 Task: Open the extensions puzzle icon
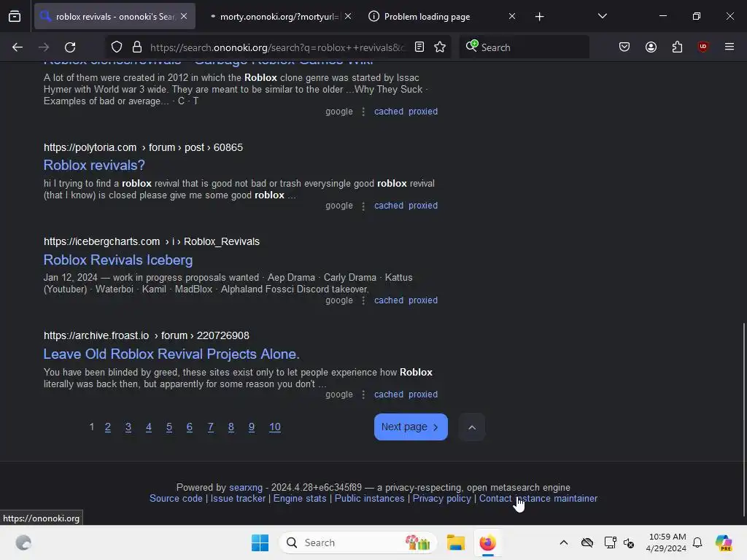point(677,47)
